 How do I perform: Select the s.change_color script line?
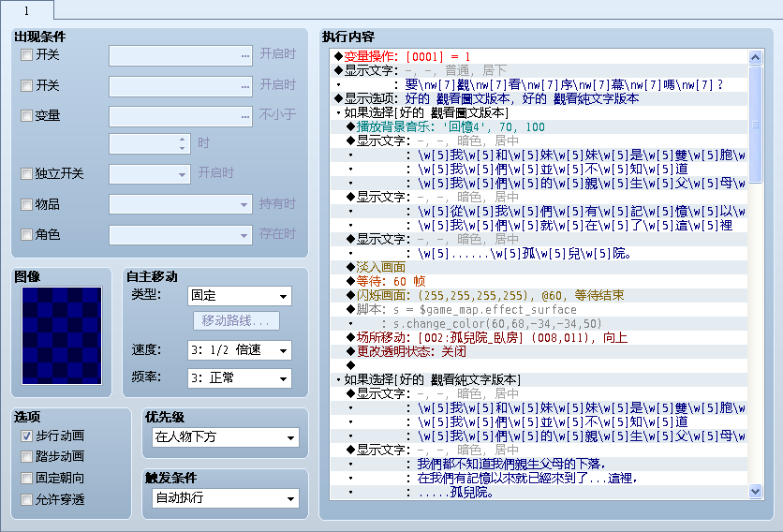pos(539,324)
